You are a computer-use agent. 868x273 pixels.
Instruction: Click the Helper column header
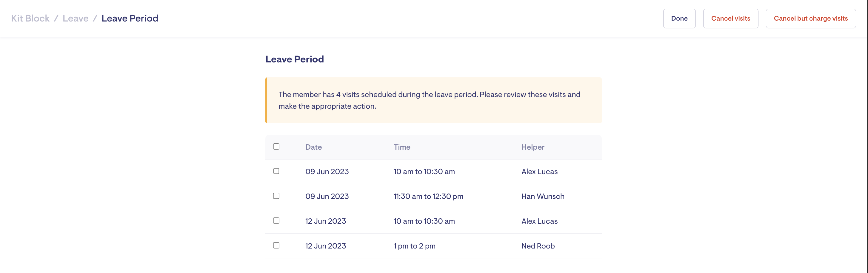click(533, 147)
